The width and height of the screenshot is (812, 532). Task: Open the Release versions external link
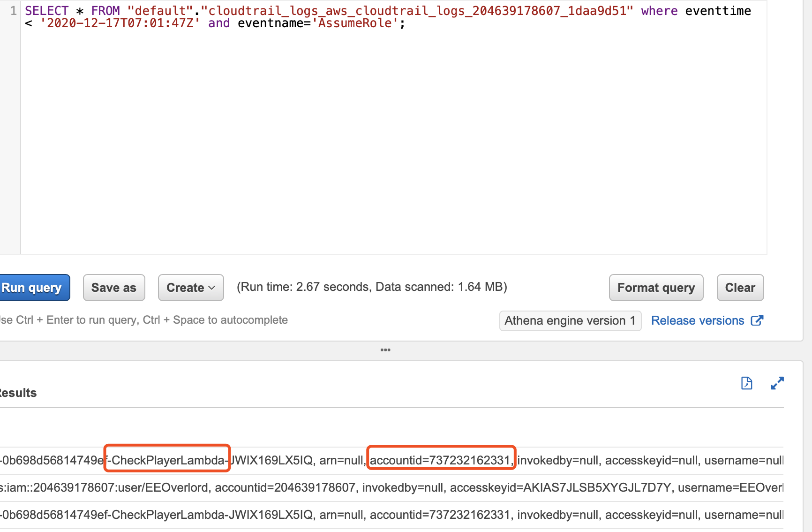pos(707,320)
